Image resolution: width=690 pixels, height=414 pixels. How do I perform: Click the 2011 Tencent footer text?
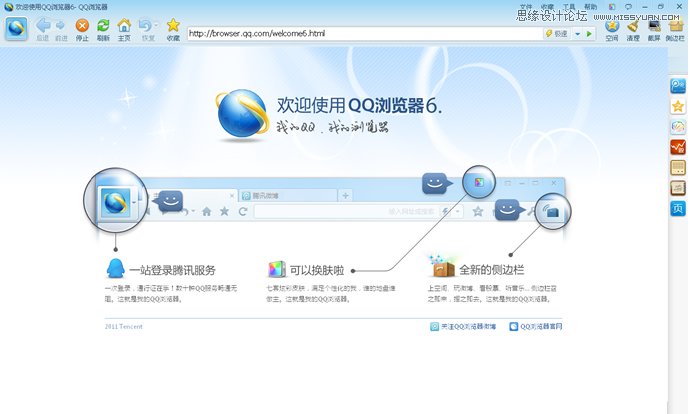124,326
